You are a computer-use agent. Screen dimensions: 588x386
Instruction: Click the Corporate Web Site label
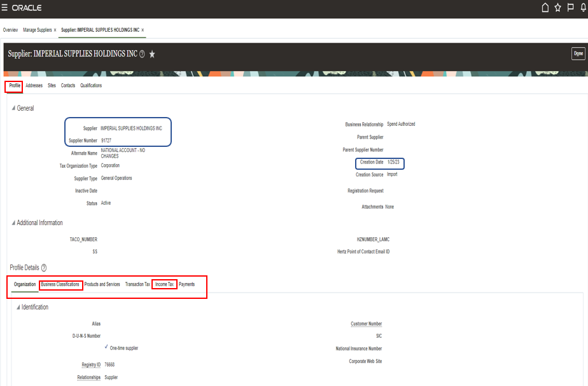tap(365, 362)
